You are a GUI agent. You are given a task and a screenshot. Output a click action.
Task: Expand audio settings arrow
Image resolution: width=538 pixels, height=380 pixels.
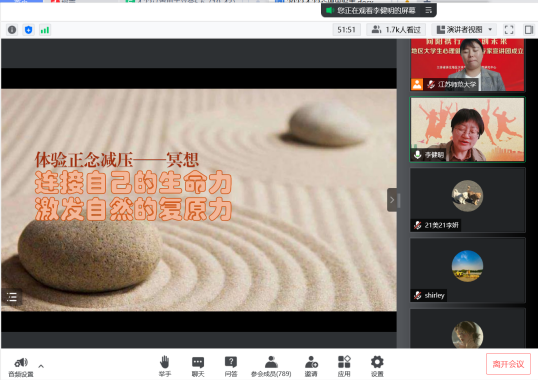(x=41, y=366)
